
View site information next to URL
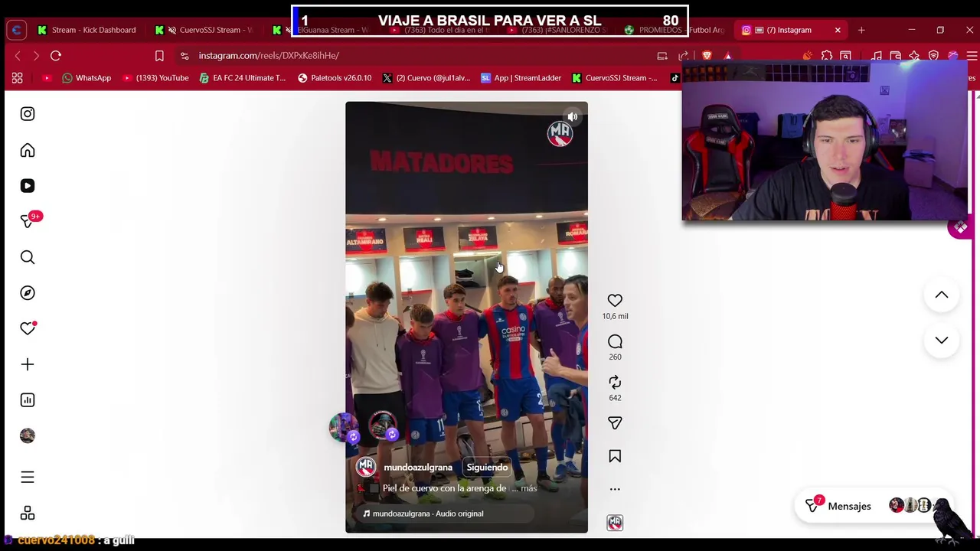click(x=185, y=56)
